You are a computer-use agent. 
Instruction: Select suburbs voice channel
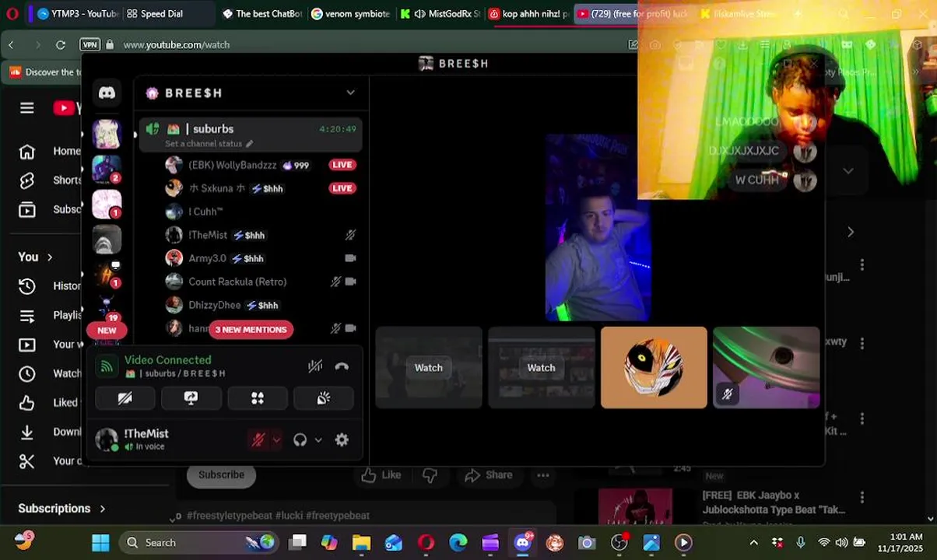(x=251, y=135)
